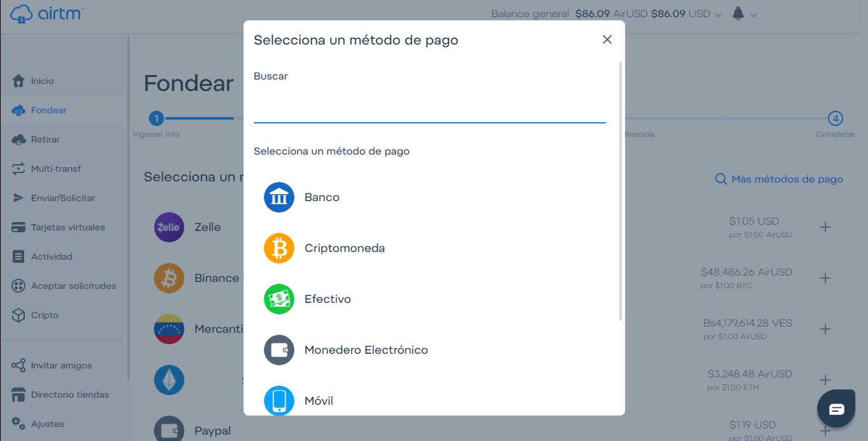Click step 4 Completar marker
The image size is (868, 441).
tap(836, 118)
